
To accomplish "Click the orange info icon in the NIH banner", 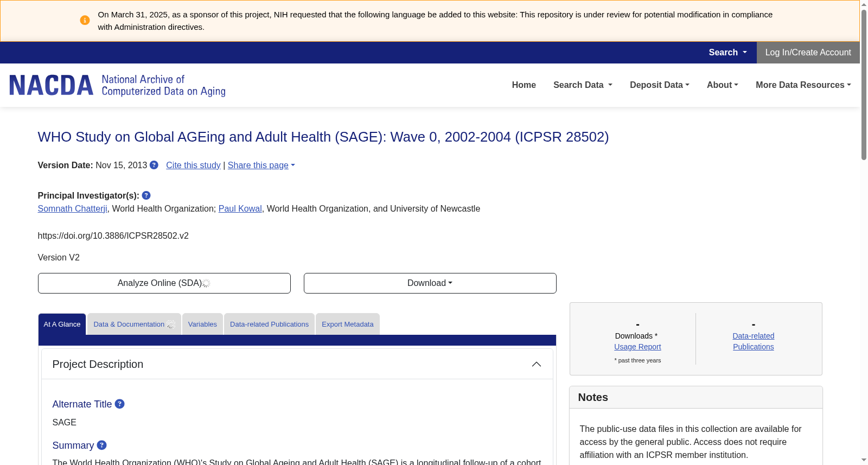I will pos(85,20).
